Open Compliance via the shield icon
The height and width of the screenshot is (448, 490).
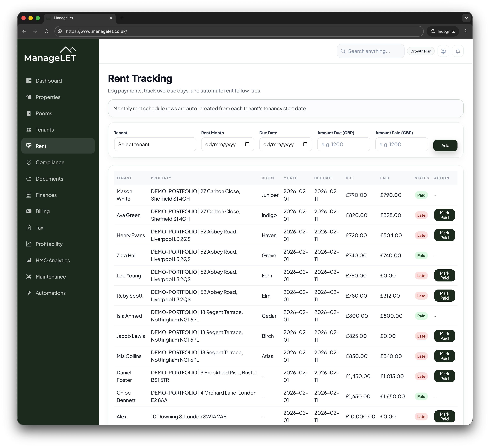coord(29,162)
